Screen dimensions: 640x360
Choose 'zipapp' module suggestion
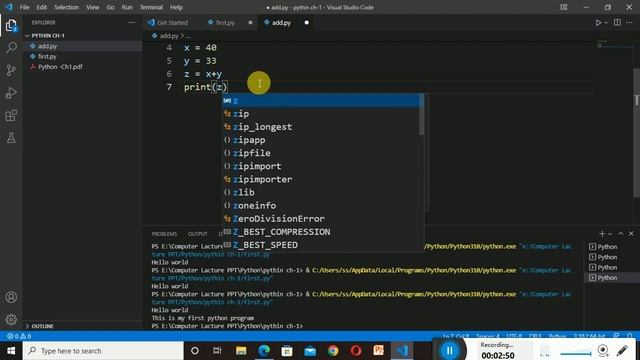(321, 140)
